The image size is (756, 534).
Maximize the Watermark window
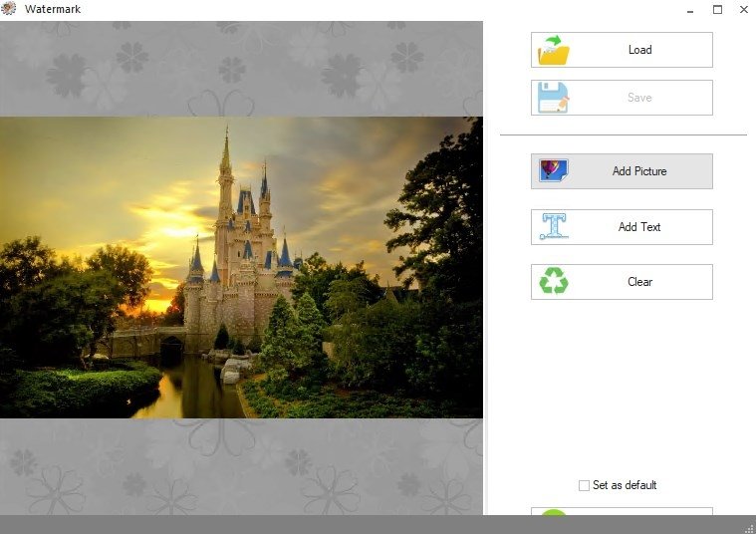tap(717, 10)
